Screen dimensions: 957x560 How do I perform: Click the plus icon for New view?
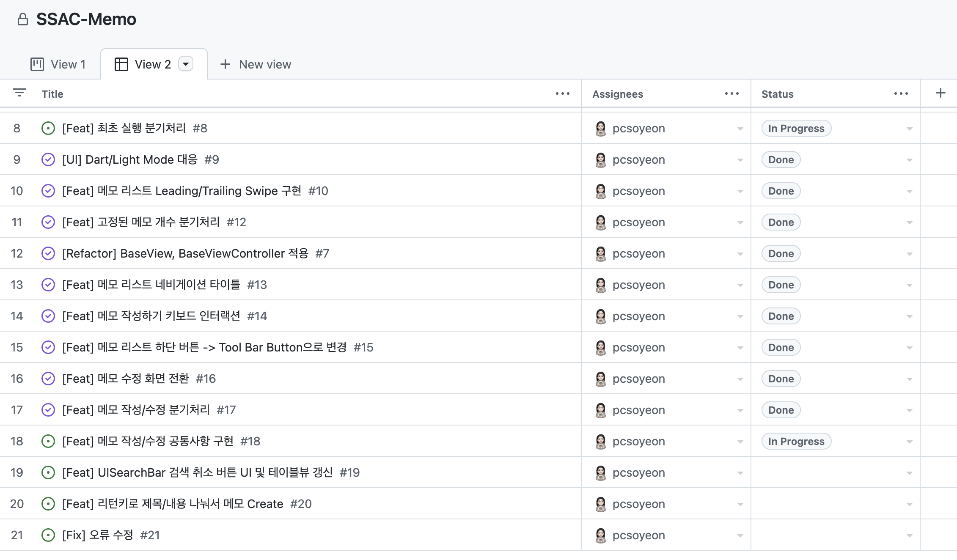coord(225,64)
